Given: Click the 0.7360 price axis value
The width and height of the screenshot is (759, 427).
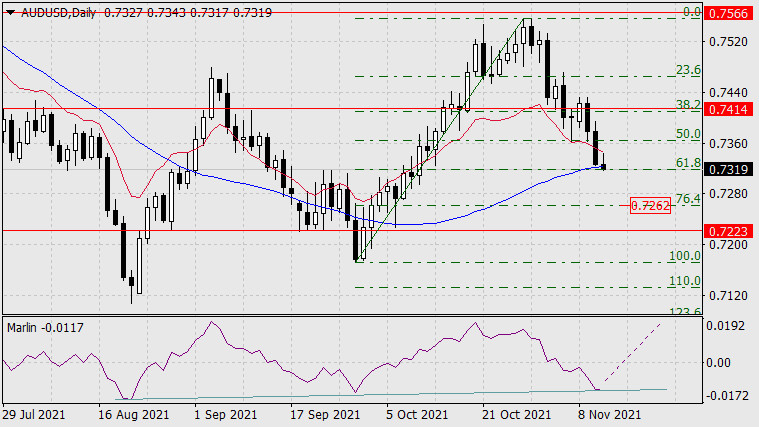Looking at the screenshot, I should tap(728, 143).
